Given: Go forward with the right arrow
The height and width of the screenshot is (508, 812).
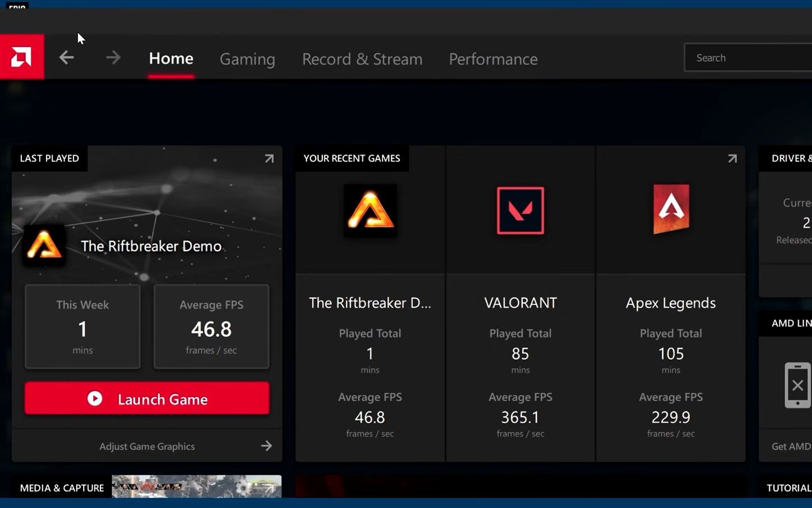Looking at the screenshot, I should click(113, 57).
